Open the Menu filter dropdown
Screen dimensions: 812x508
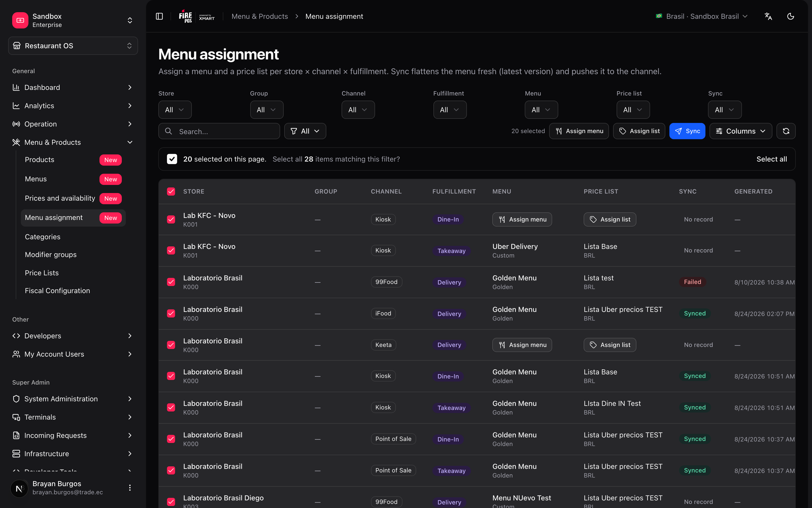coord(541,110)
